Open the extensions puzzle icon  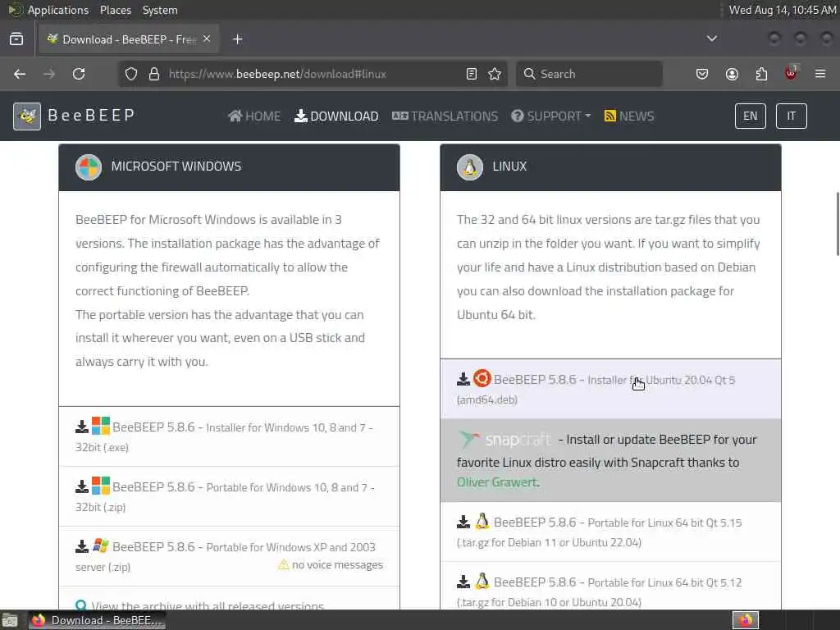(x=761, y=74)
